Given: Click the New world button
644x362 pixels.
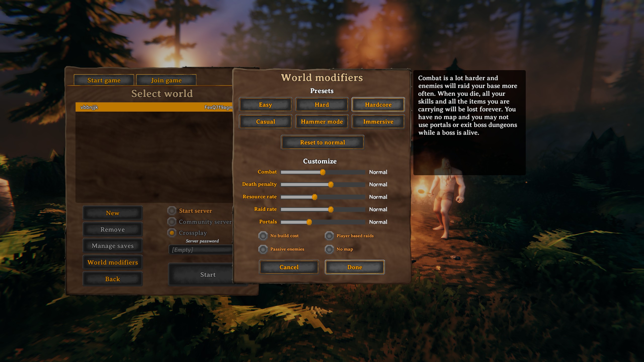Looking at the screenshot, I should [112, 213].
